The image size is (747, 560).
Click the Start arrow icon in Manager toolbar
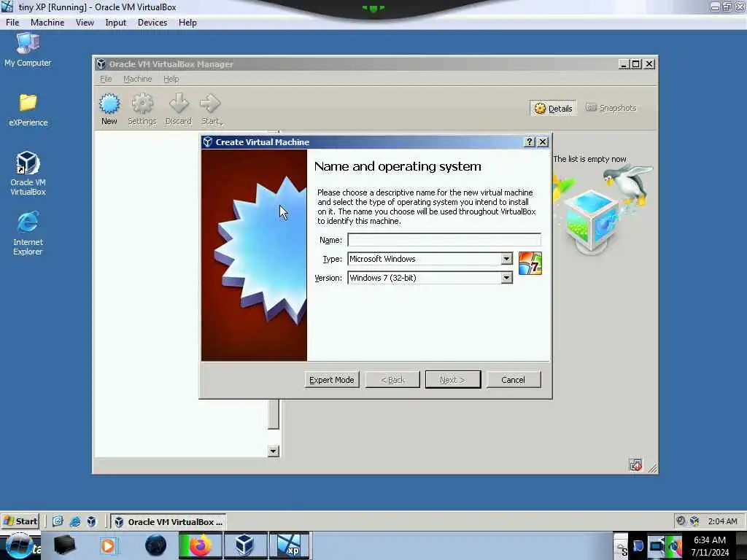click(x=210, y=103)
